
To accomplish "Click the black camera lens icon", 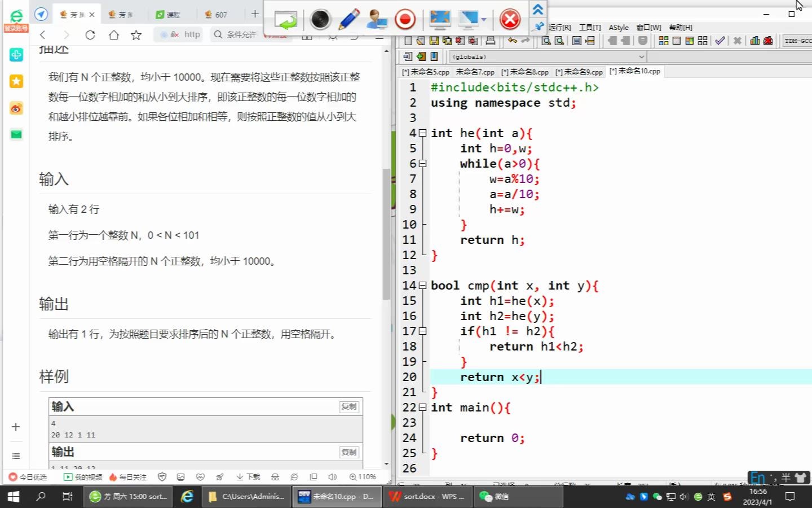I will click(320, 20).
